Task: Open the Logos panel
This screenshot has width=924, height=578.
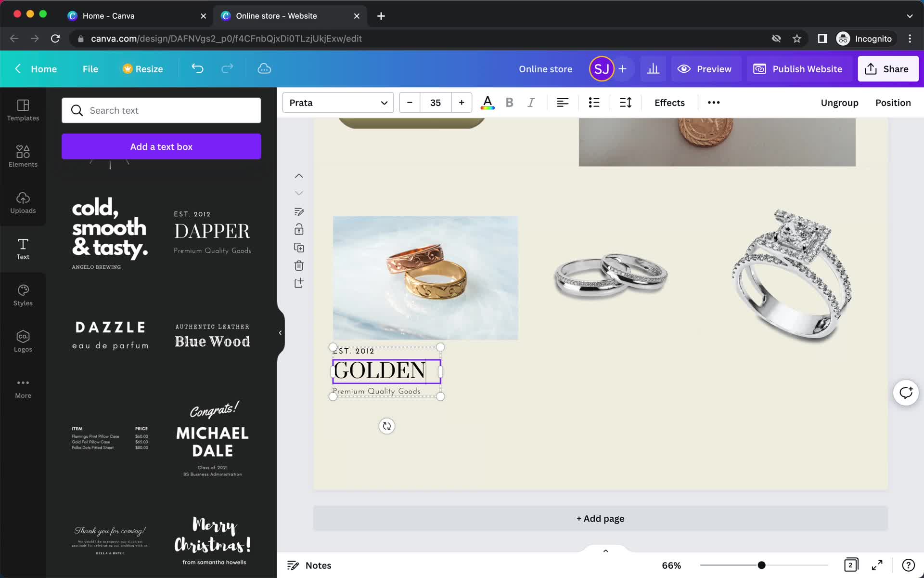Action: click(x=23, y=342)
